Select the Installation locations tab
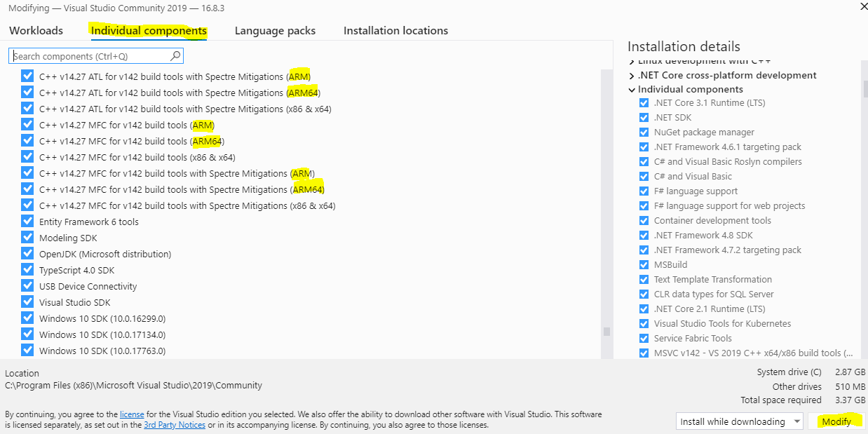The height and width of the screenshot is (434, 868). click(x=395, y=30)
